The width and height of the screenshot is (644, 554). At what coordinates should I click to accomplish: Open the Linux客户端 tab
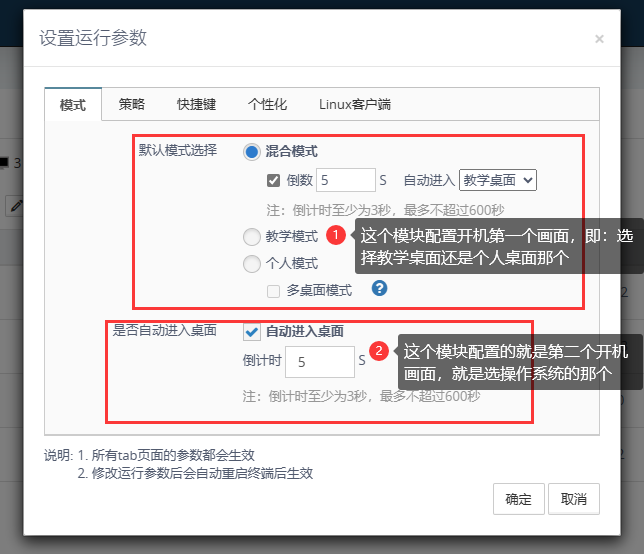354,104
